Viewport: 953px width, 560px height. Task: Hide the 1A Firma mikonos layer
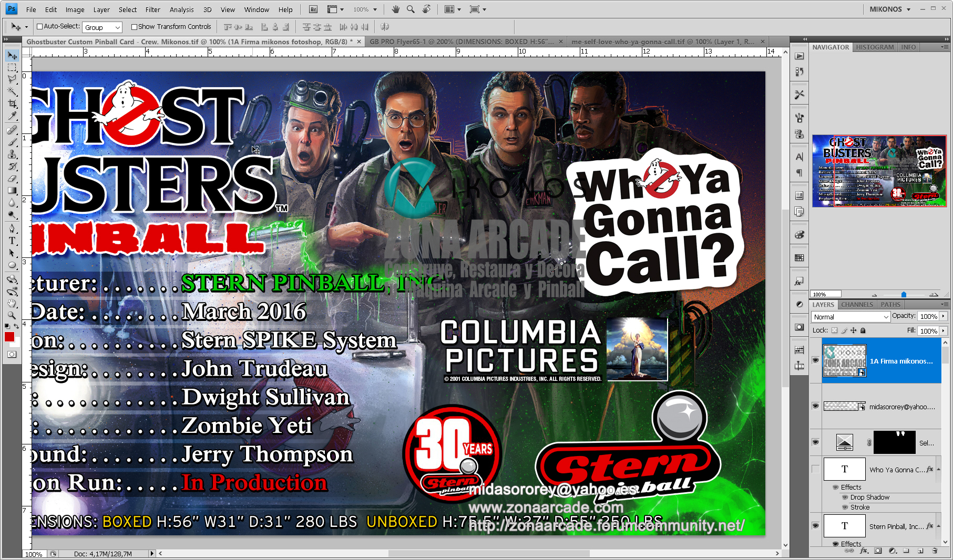click(815, 360)
